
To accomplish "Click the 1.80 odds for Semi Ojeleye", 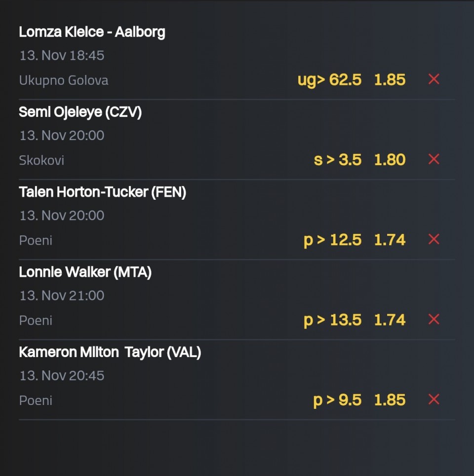I will tap(390, 160).
